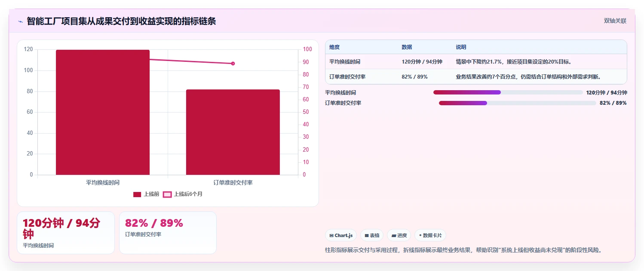Click the 订单准时交付率 progress bar
This screenshot has height=271, width=644.
click(x=518, y=103)
